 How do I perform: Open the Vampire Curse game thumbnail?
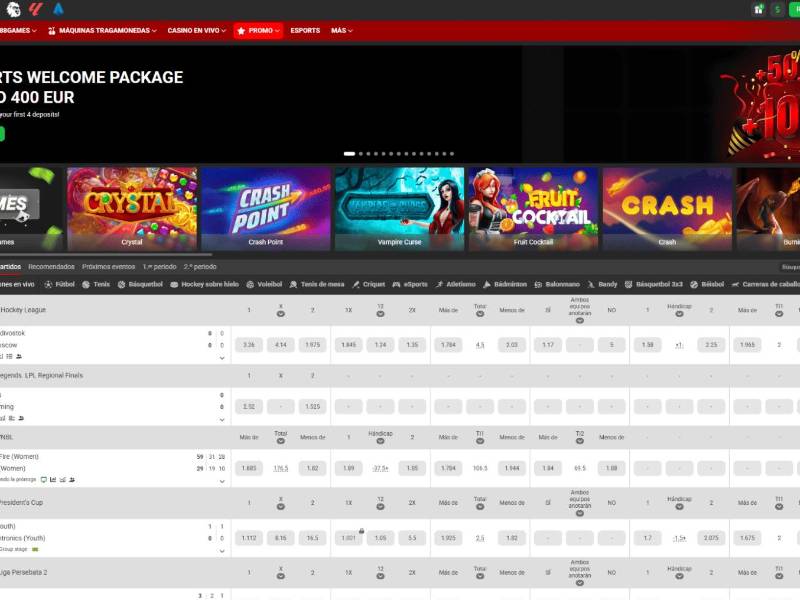click(x=399, y=209)
